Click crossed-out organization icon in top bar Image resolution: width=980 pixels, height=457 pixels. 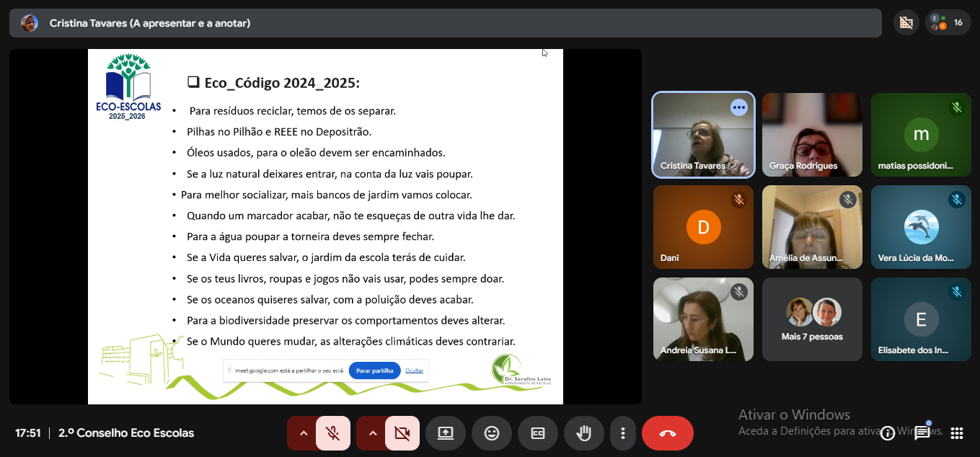tap(906, 23)
